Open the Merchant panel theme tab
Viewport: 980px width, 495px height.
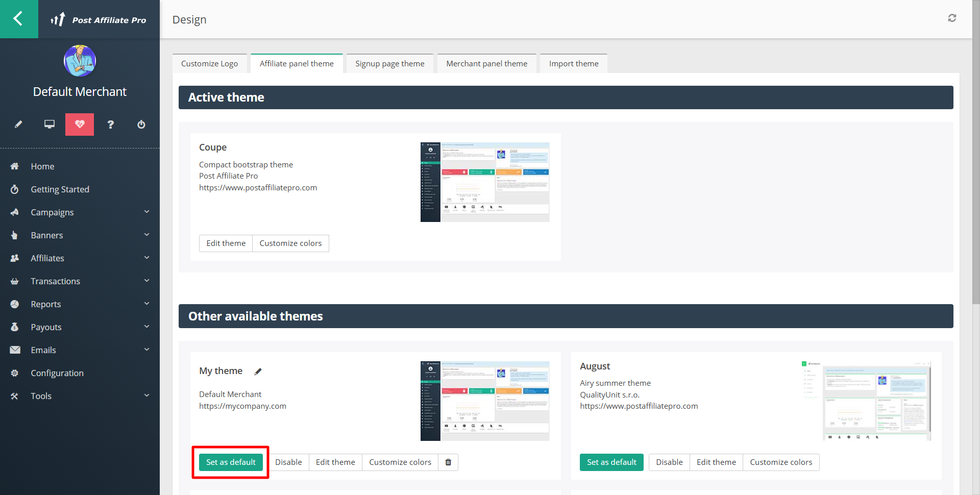(x=487, y=63)
